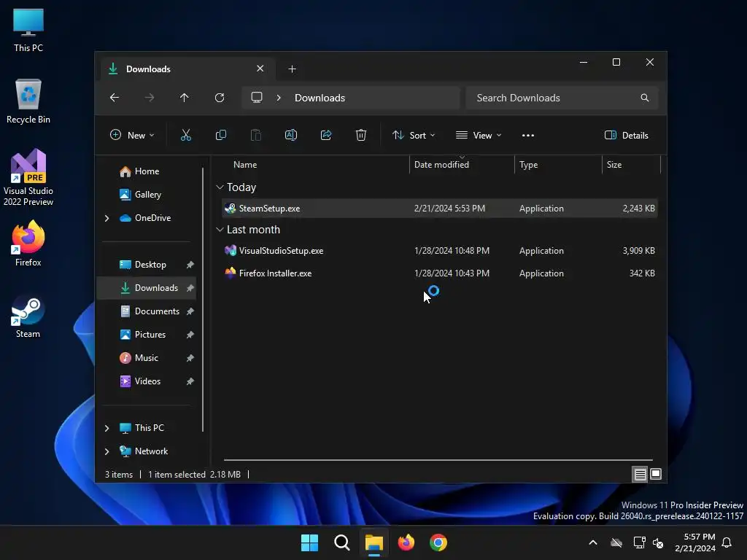Click the forward navigation arrow

coord(150,98)
